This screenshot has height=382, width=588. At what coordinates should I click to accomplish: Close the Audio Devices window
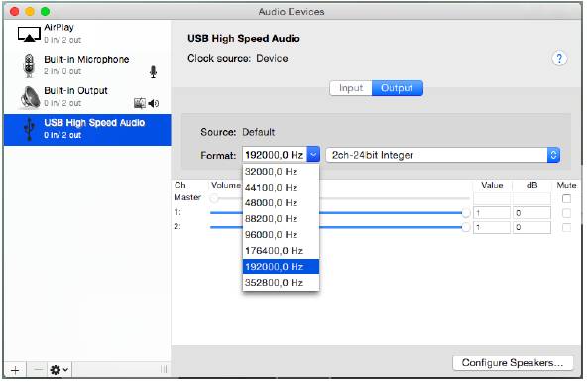point(14,11)
